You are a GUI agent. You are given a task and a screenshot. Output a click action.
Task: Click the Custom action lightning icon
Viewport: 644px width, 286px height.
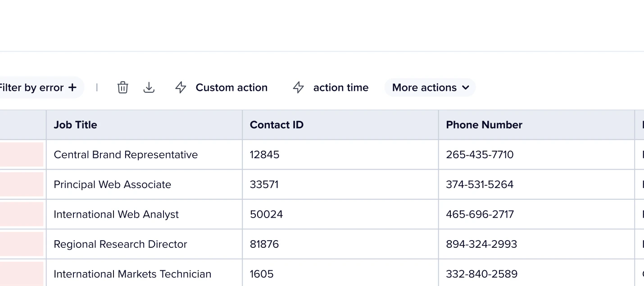pyautogui.click(x=181, y=87)
